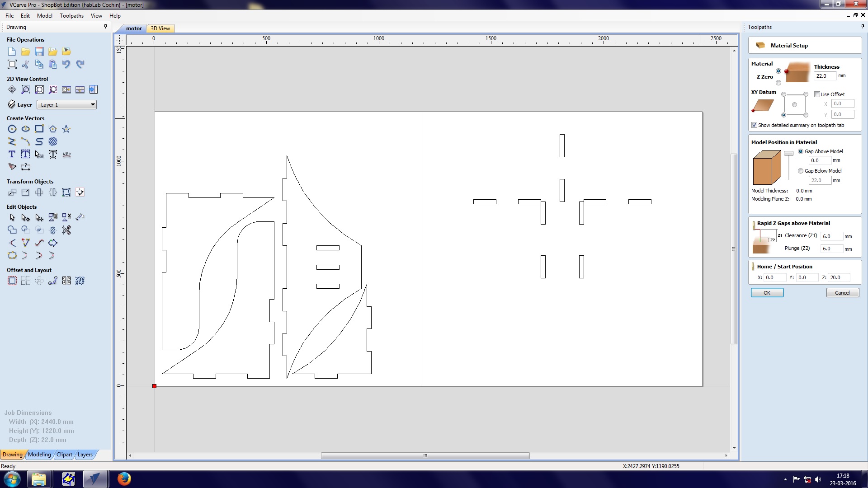Image resolution: width=868 pixels, height=488 pixels.
Task: Switch to the 3D View tab
Action: pyautogui.click(x=160, y=28)
